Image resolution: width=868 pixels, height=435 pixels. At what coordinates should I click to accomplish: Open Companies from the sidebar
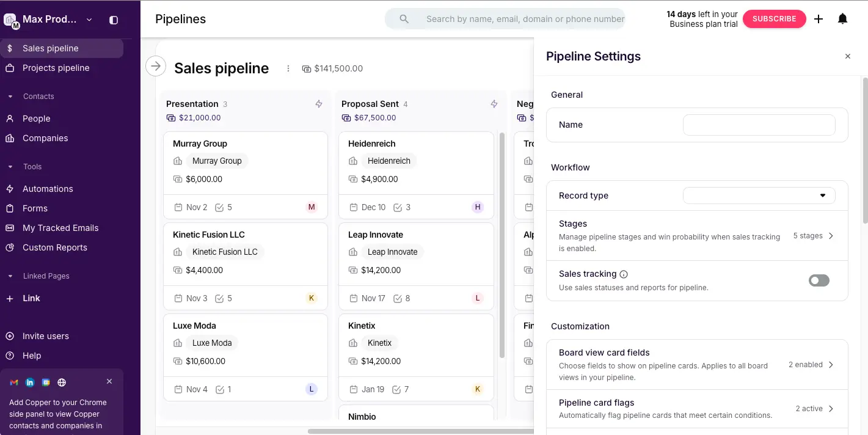(x=45, y=137)
